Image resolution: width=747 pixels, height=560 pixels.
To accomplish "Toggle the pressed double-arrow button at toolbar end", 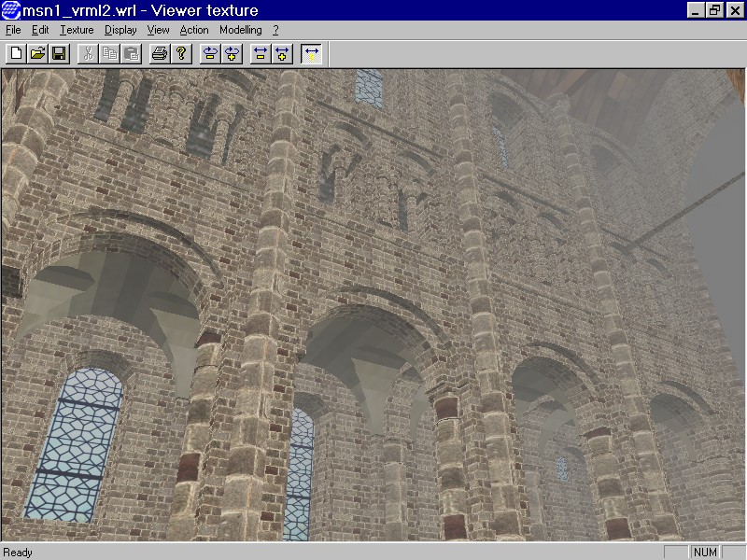I will (x=311, y=53).
